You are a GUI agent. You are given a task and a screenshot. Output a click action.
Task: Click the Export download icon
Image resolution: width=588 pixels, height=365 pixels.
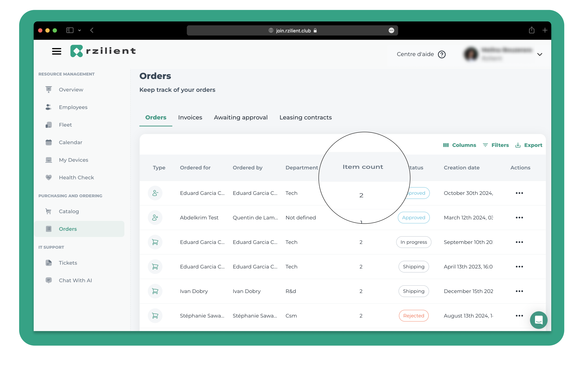(518, 145)
